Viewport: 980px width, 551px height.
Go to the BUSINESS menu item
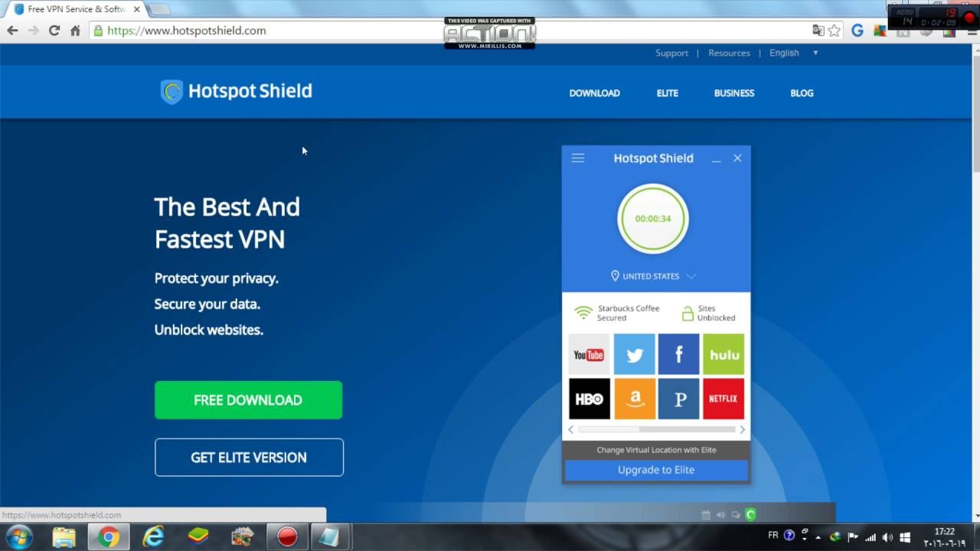(734, 93)
